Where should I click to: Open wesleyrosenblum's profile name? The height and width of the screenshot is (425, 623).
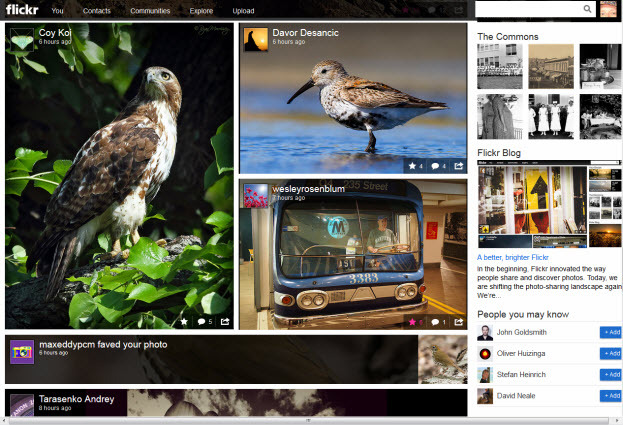pyautogui.click(x=308, y=189)
